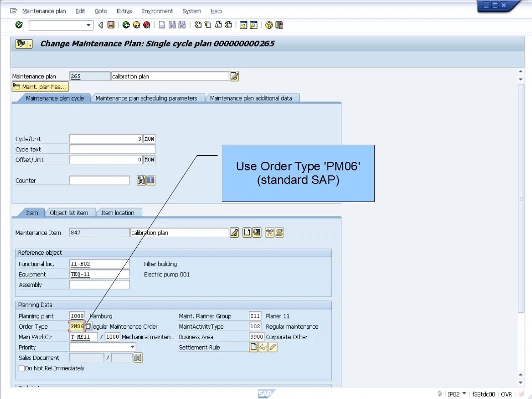
Task: Open the Priority dropdown
Action: (x=133, y=347)
